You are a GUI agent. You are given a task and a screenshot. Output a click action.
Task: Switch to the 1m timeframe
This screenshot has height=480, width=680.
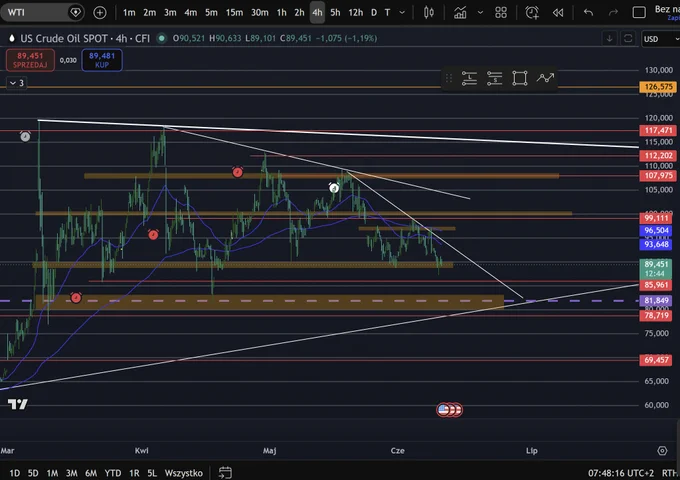click(x=129, y=13)
